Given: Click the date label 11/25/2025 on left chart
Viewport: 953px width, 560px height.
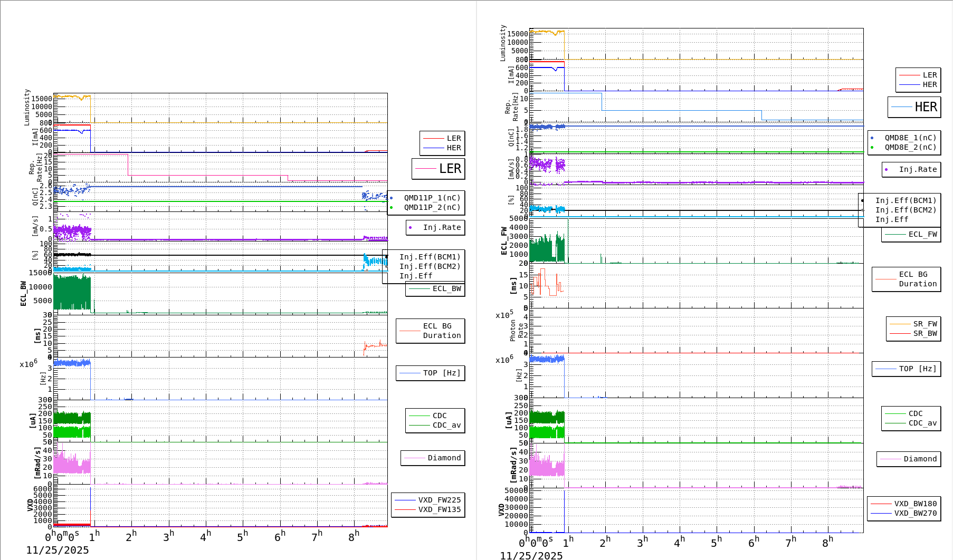Looking at the screenshot, I should click(x=58, y=549).
